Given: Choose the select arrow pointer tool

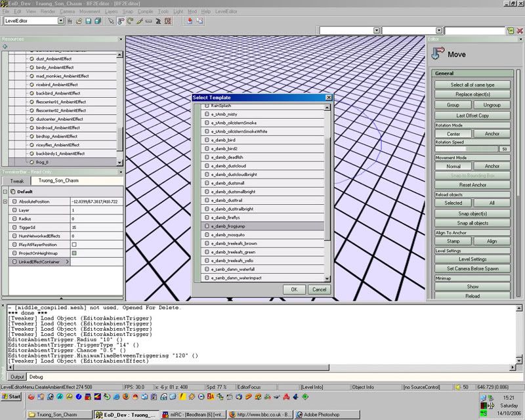Looking at the screenshot, I should (110, 21).
